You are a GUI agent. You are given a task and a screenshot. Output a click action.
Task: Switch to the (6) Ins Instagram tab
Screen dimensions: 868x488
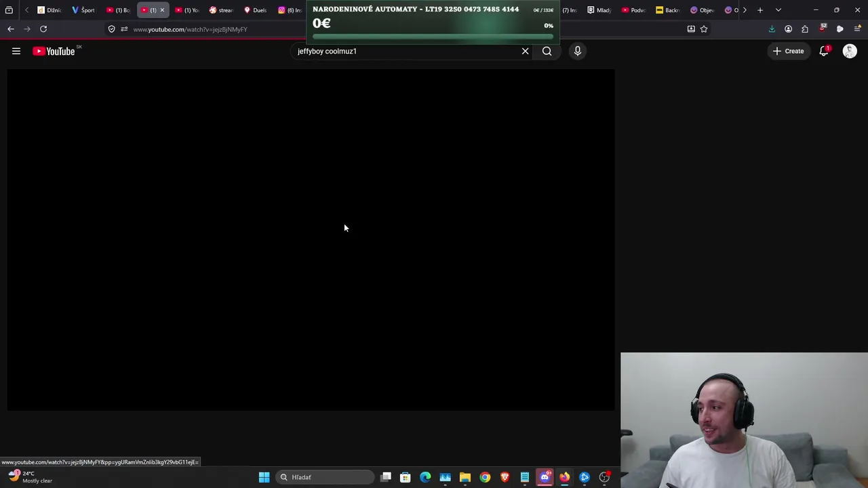(x=290, y=10)
